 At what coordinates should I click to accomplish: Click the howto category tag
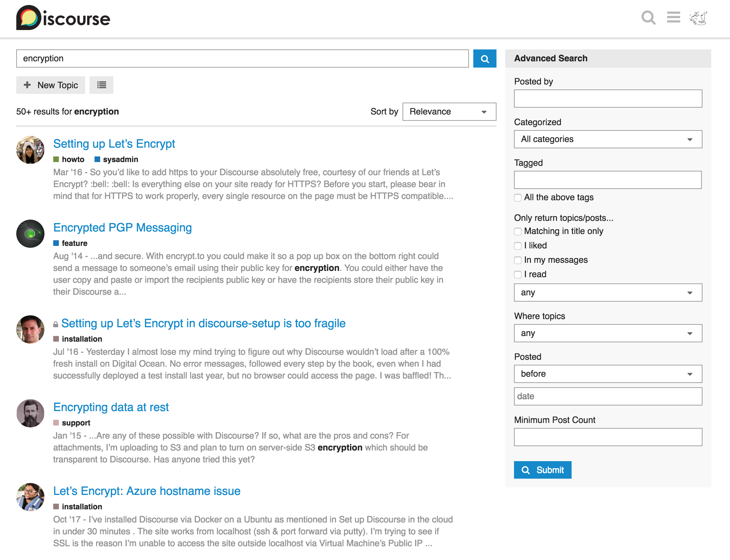pyautogui.click(x=73, y=159)
